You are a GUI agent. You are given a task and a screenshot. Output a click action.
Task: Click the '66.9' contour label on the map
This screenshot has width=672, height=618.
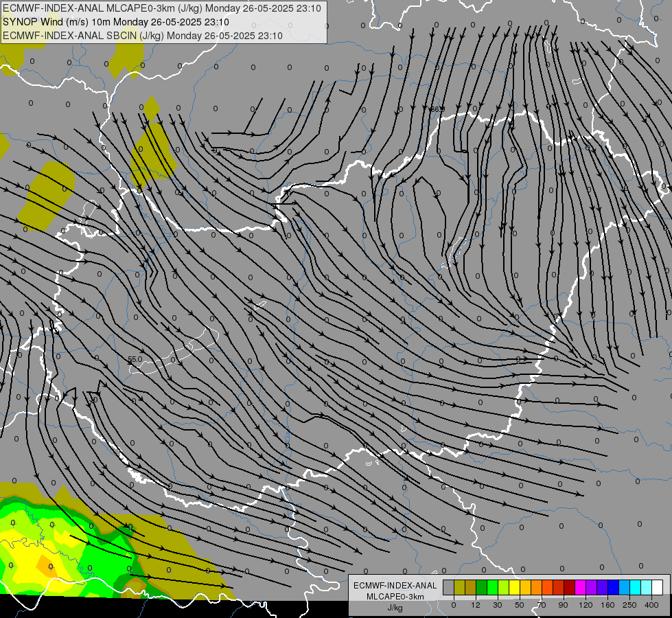(x=437, y=109)
